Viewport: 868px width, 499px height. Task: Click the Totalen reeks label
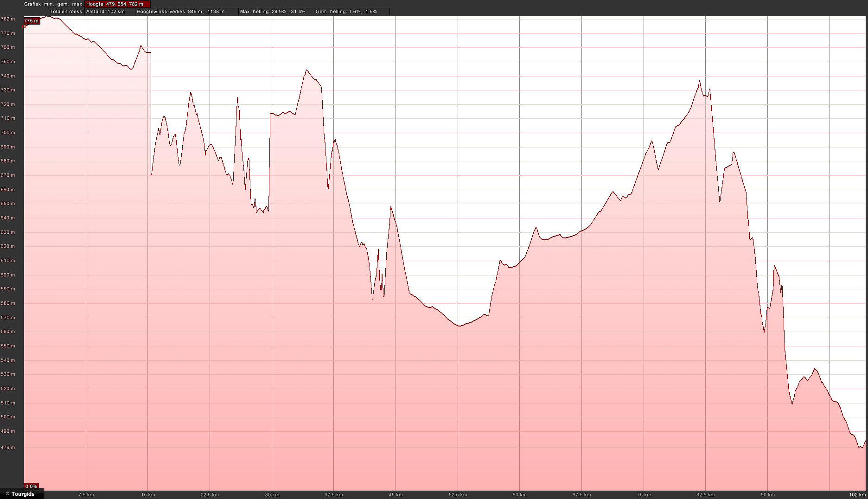click(x=66, y=12)
